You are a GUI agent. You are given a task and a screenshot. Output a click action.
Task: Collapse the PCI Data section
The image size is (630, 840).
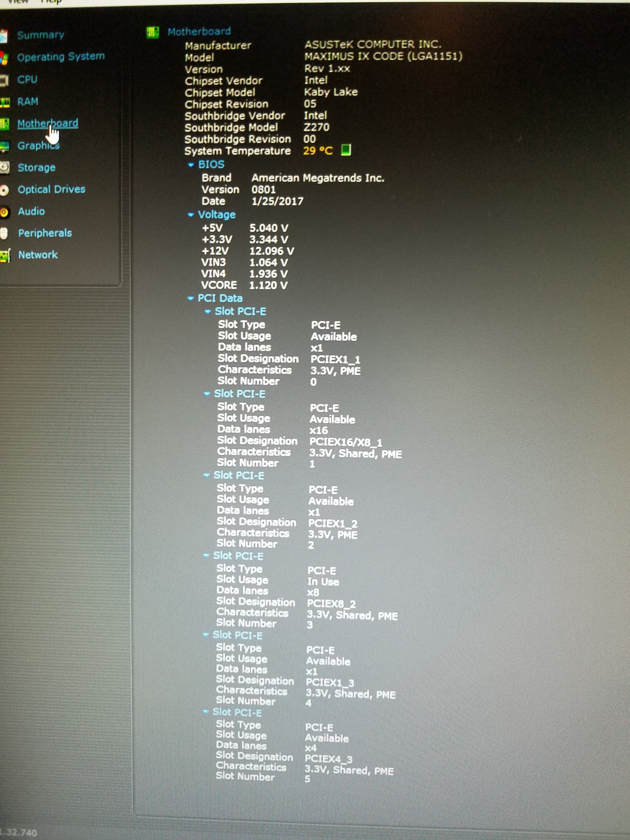point(190,299)
